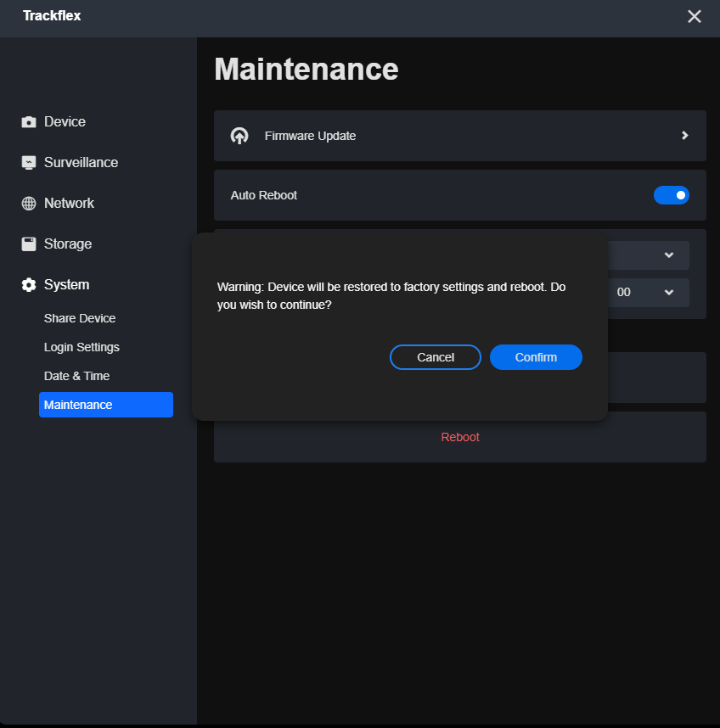
Task: Collapse the System menu group
Action: pyautogui.click(x=66, y=285)
